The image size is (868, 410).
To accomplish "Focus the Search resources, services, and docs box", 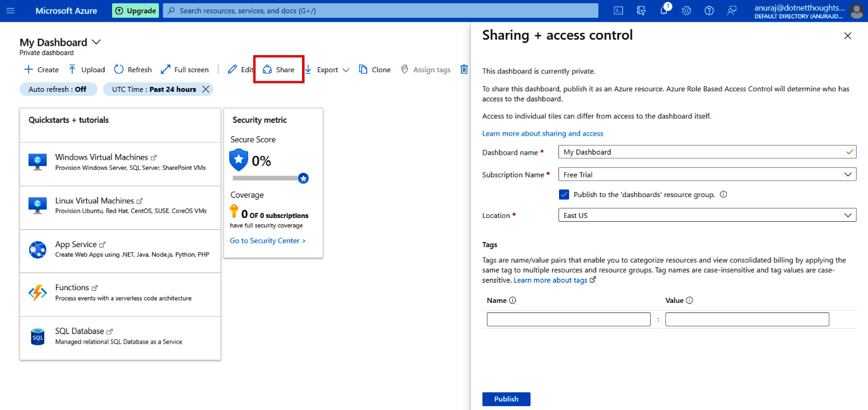I will (x=381, y=11).
